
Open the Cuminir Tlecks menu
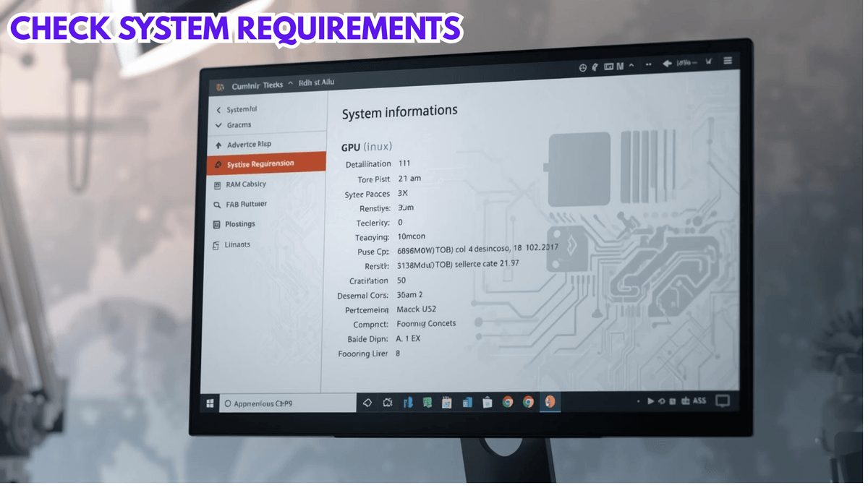(258, 85)
